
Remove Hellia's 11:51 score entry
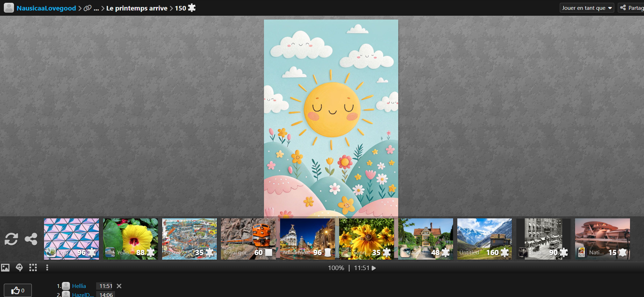119,286
